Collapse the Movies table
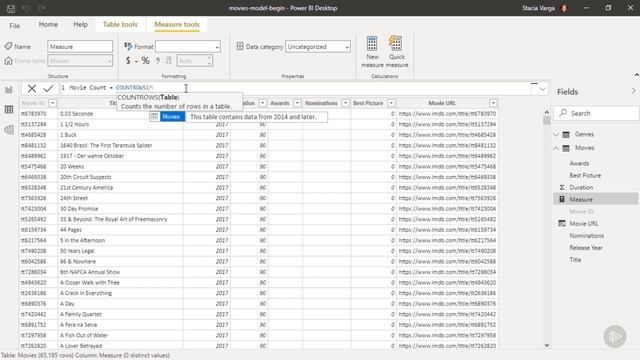The width and height of the screenshot is (640, 360). tap(556, 148)
